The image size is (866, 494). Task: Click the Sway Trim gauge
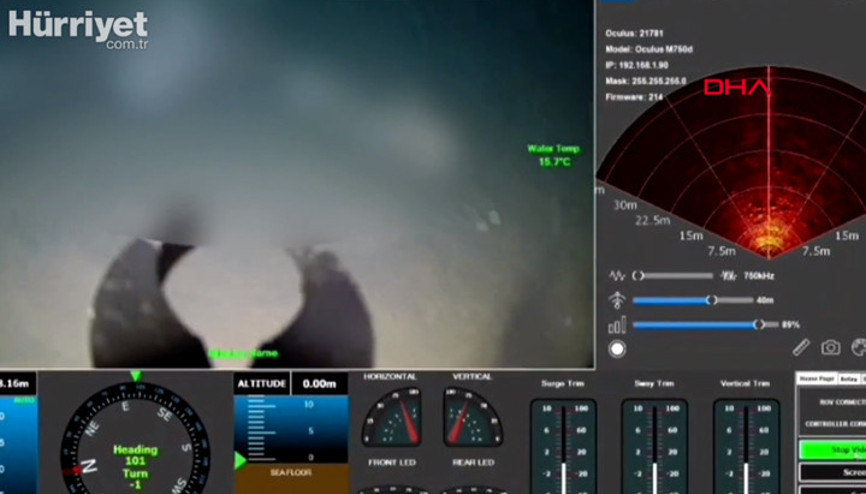(654, 445)
